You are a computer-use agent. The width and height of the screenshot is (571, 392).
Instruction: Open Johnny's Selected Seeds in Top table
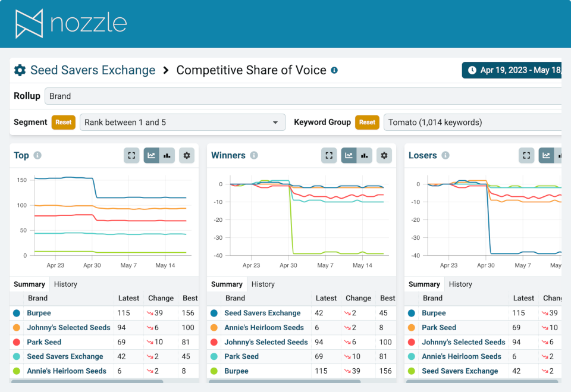click(68, 328)
